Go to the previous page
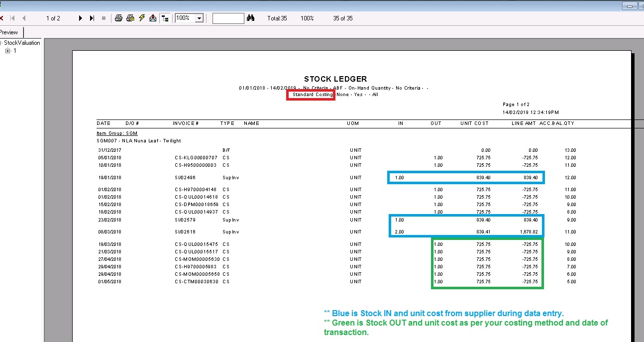 pyautogui.click(x=24, y=18)
